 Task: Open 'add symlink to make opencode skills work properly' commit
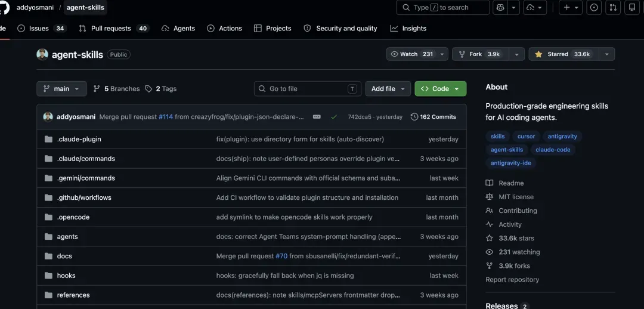click(294, 217)
